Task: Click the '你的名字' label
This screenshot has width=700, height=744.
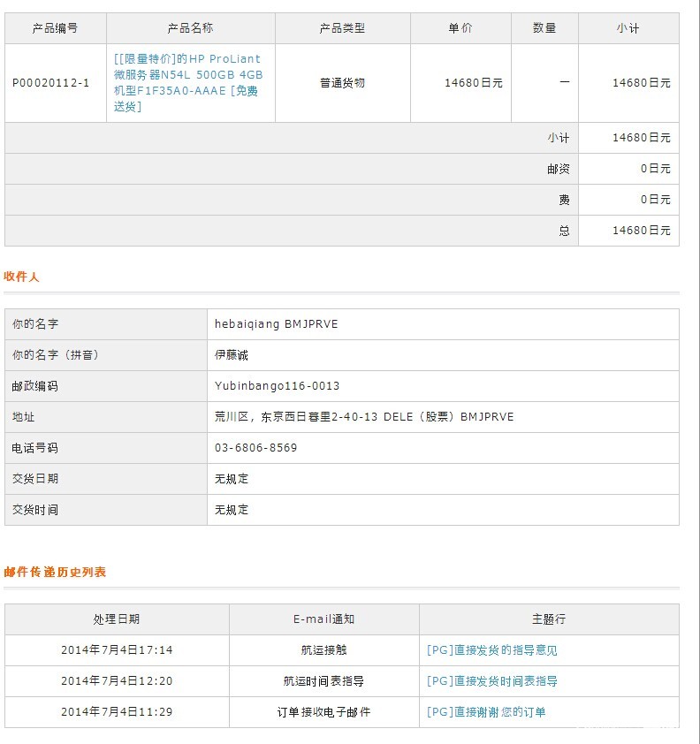Action: (35, 324)
